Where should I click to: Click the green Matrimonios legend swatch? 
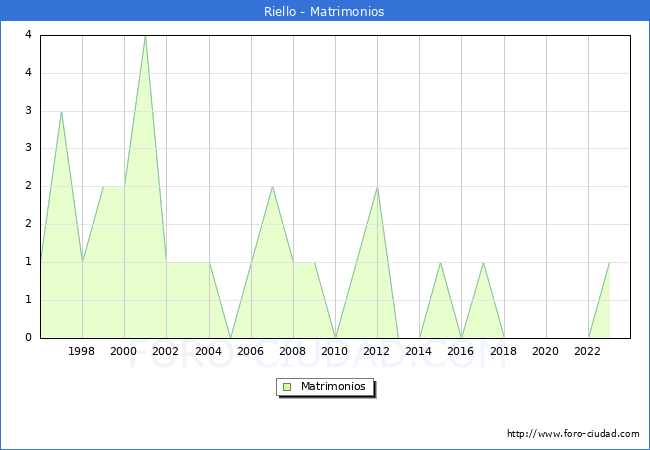coord(287,387)
